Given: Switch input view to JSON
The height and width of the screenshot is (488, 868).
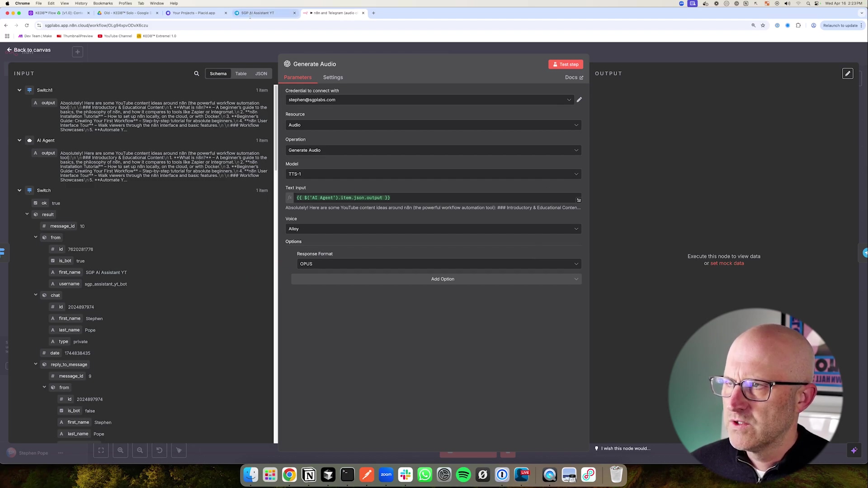Looking at the screenshot, I should pyautogui.click(x=261, y=74).
